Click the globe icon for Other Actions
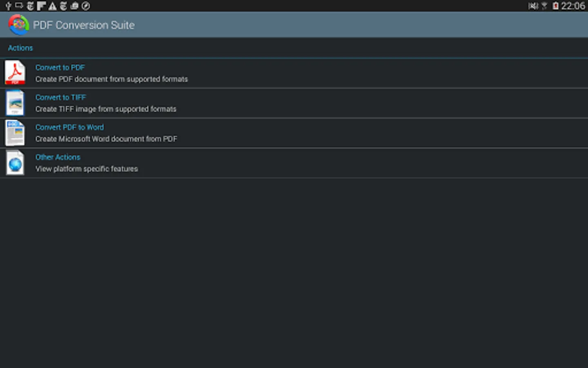Viewport: 588px width, 368px height. (15, 163)
